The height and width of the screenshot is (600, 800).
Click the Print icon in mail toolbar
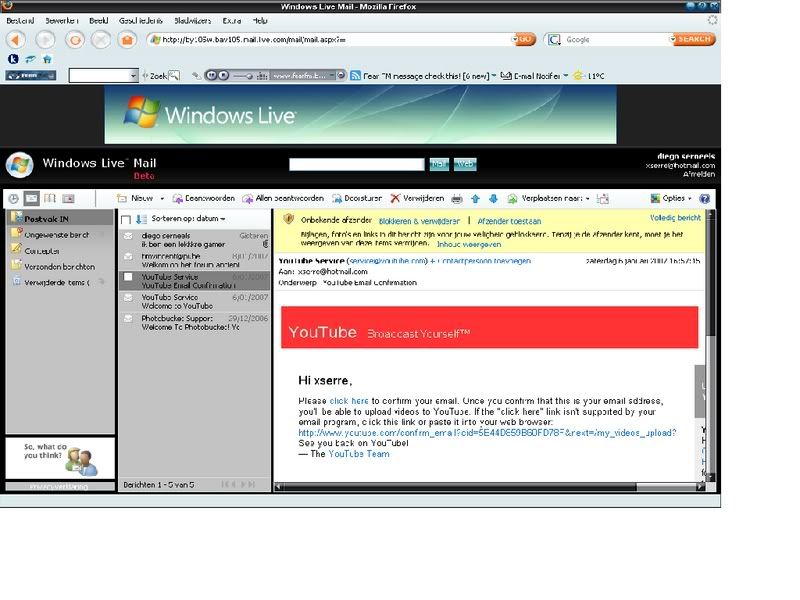tap(457, 199)
